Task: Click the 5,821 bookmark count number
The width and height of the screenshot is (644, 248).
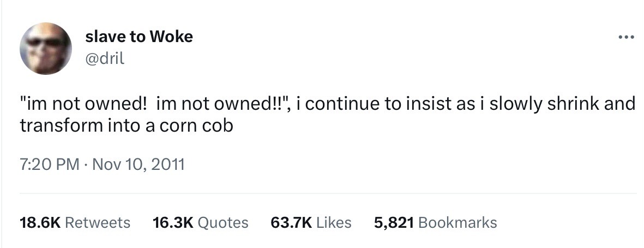Action: point(394,222)
